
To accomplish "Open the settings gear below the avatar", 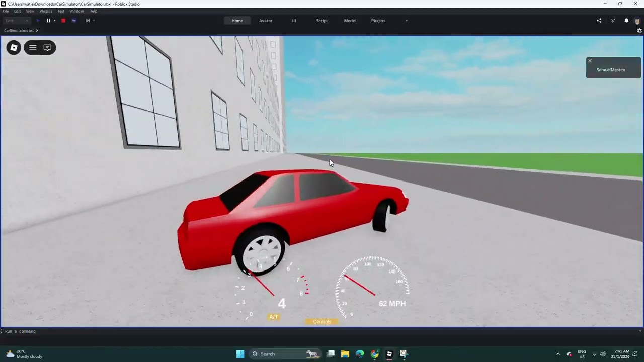I will point(639,31).
